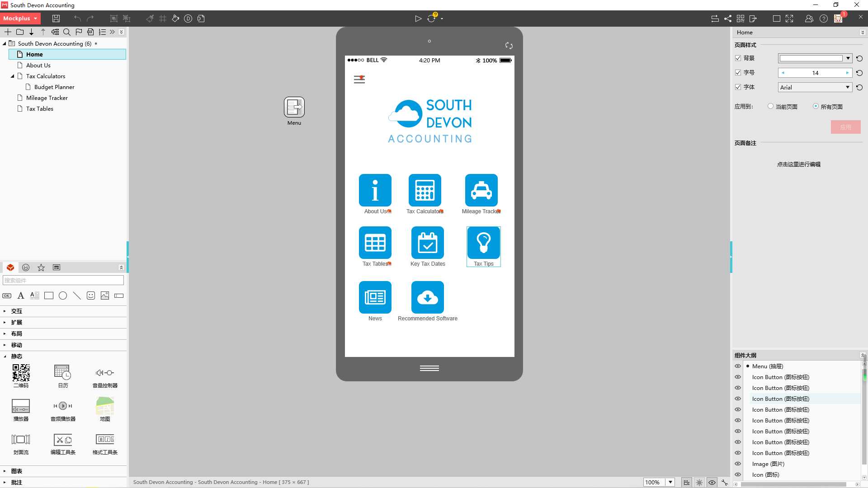This screenshot has width=868, height=488.
Task: Expand the 布局 component category
Action: tap(5, 334)
